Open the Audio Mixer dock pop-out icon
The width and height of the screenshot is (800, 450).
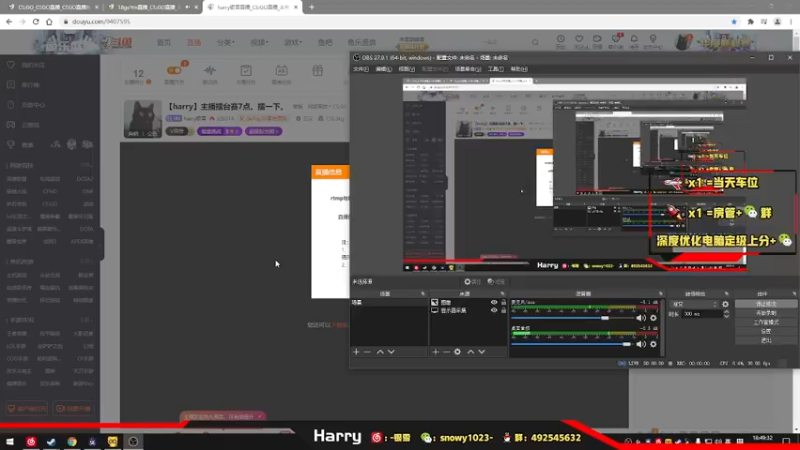pos(661,294)
